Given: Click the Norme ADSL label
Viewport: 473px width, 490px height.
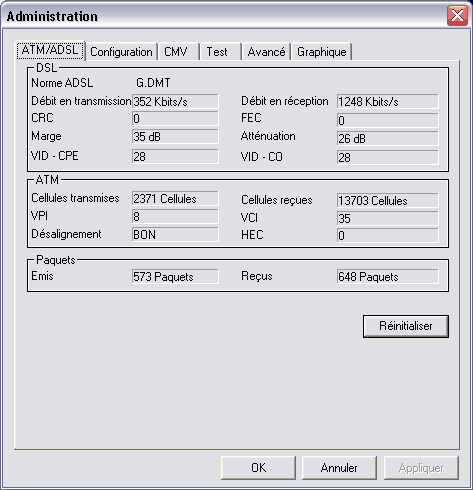Looking at the screenshot, I should [x=62, y=83].
